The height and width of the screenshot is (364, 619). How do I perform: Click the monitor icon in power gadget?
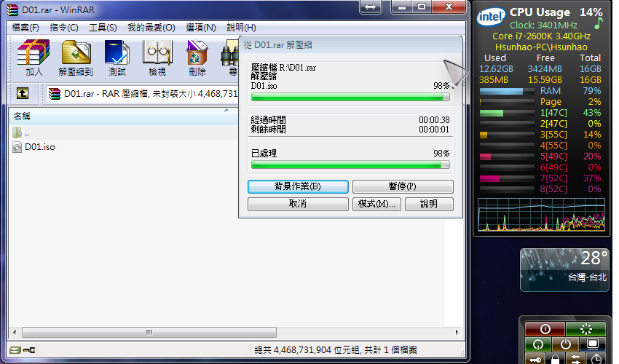593,344
